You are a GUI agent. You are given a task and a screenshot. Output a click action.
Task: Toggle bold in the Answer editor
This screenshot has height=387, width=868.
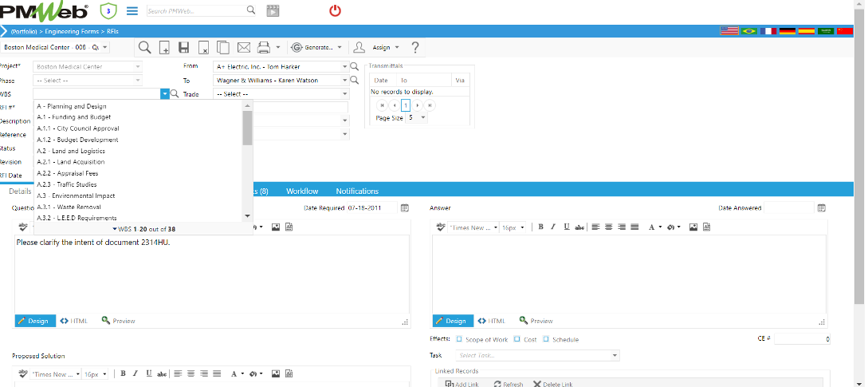click(x=541, y=227)
